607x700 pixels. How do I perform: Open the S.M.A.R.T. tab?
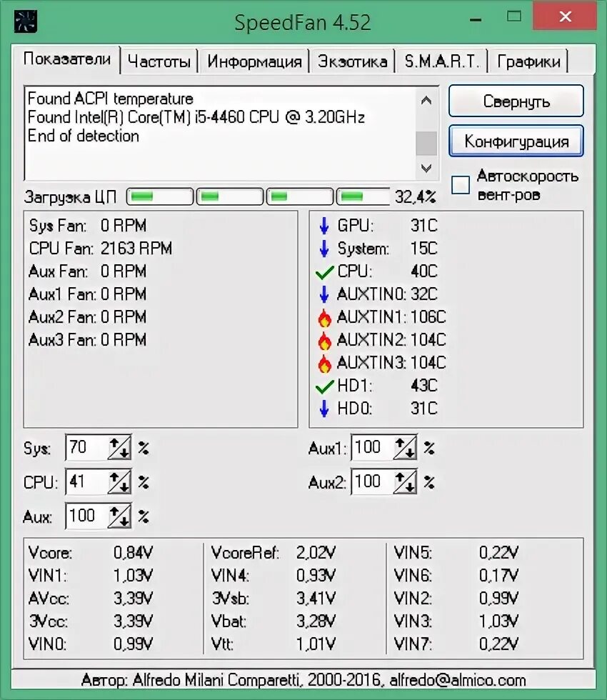pyautogui.click(x=441, y=61)
